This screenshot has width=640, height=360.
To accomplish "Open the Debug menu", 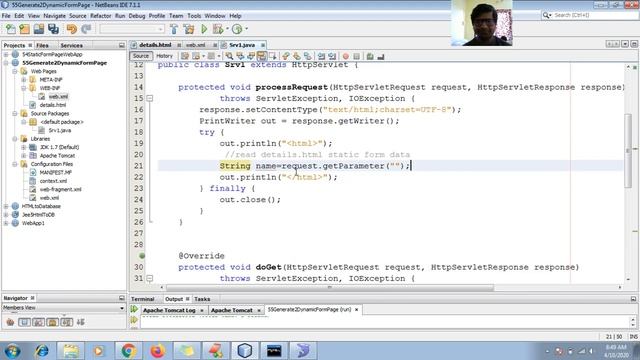I will coord(137,16).
